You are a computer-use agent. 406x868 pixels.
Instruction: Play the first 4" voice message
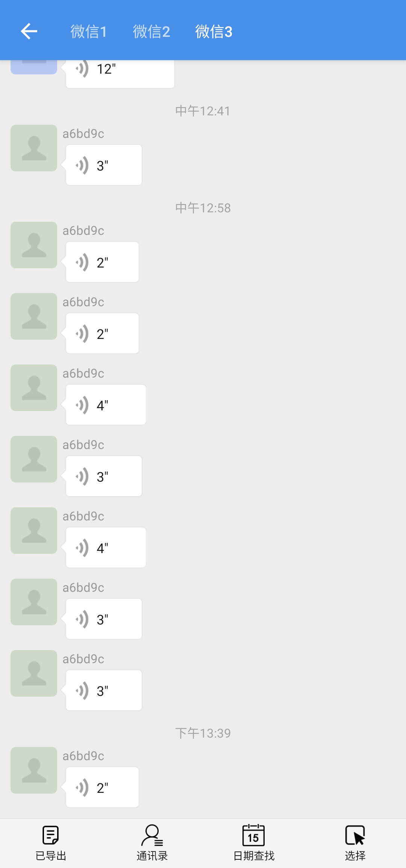pos(106,405)
